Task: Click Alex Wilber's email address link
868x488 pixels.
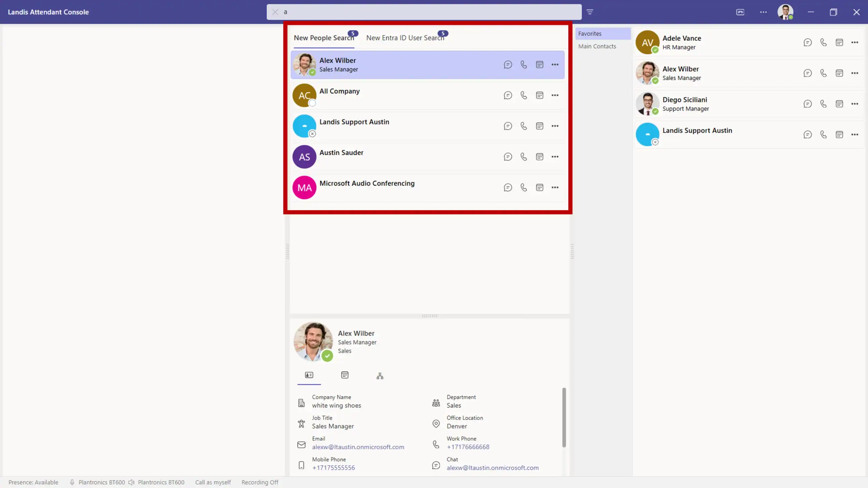Action: point(358,447)
